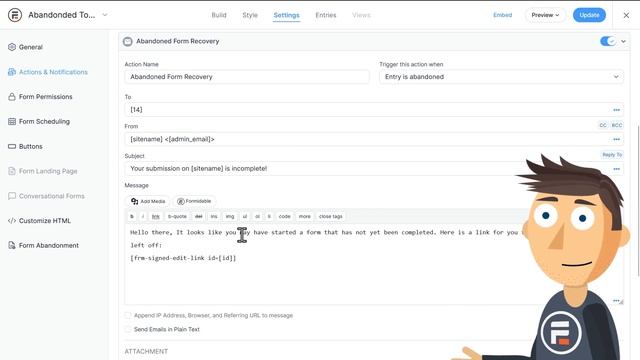Click the blue Update button
Viewport: 640px width, 360px height.
tap(589, 15)
